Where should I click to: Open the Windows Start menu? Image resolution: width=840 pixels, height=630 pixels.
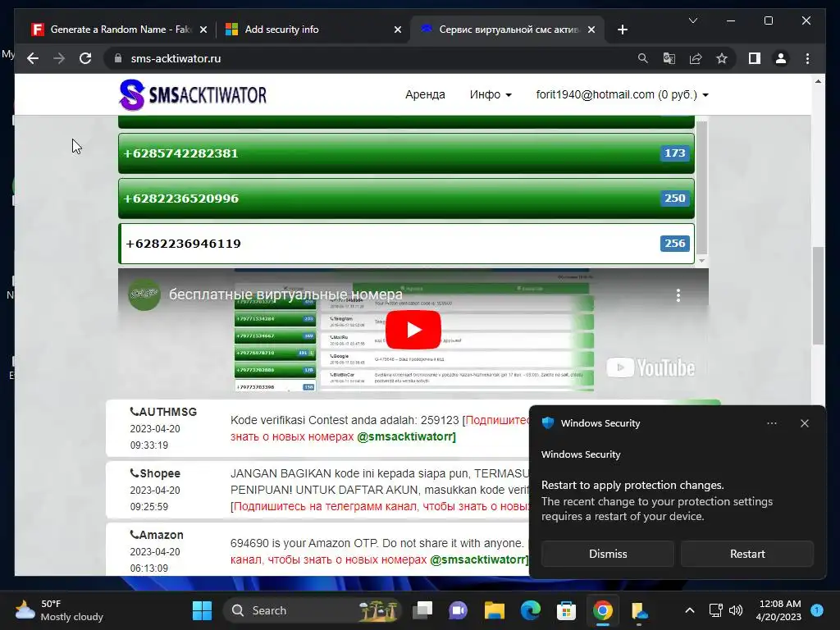pyautogui.click(x=202, y=610)
